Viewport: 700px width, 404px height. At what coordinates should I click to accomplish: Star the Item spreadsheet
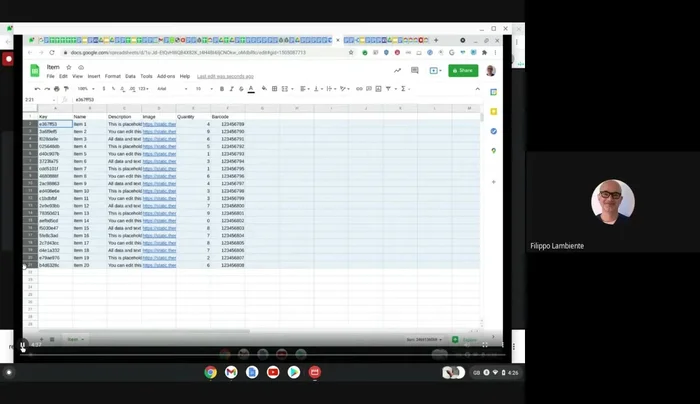[69, 67]
